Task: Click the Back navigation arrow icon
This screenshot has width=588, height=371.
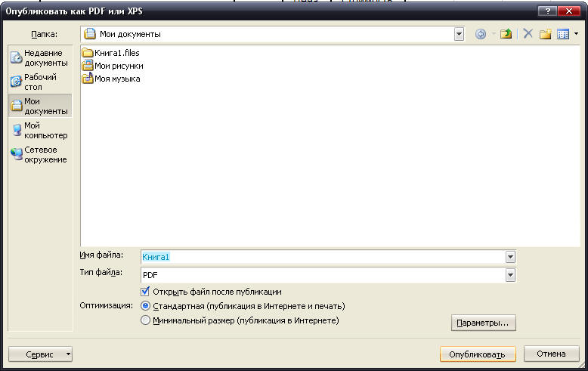Action: pos(480,34)
